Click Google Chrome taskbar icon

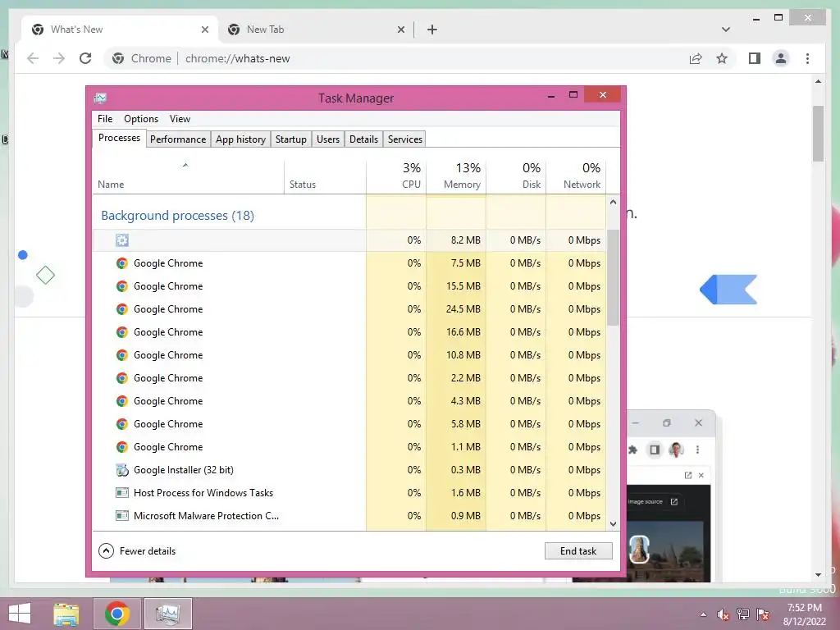point(117,614)
